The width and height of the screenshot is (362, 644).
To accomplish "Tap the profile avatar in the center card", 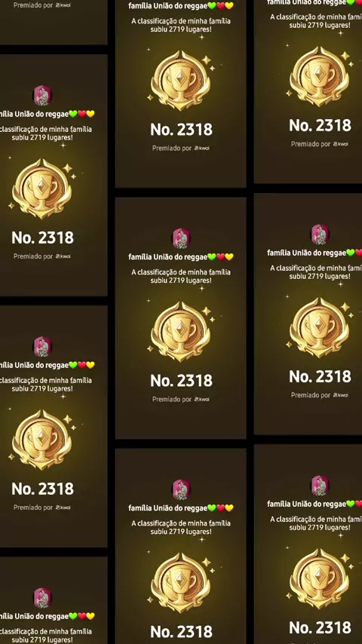I will point(181,238).
